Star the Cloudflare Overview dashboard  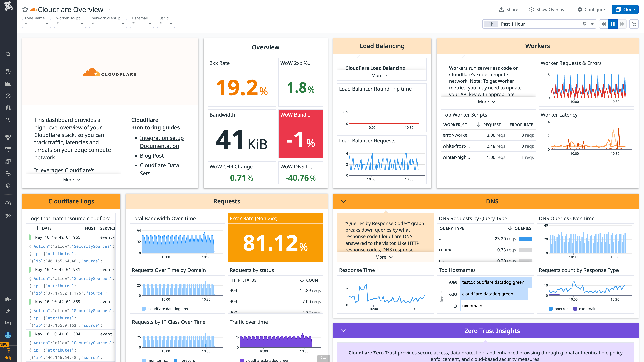25,10
